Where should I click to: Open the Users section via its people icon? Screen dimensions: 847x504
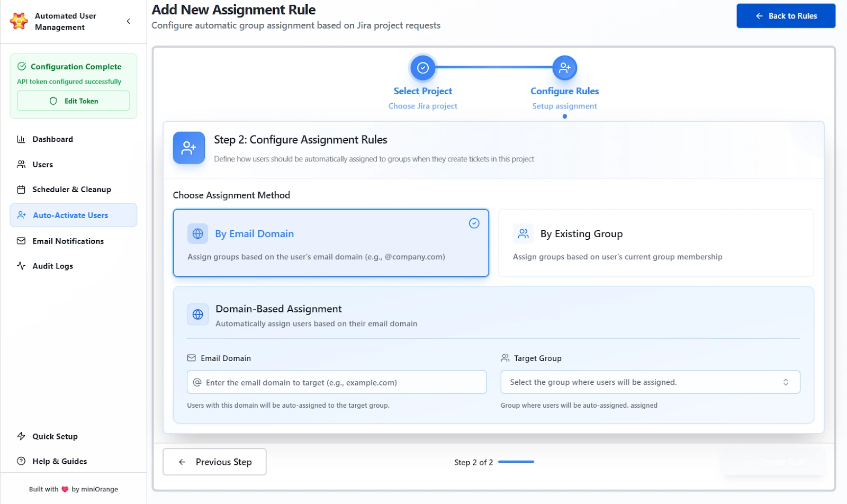pos(21,164)
